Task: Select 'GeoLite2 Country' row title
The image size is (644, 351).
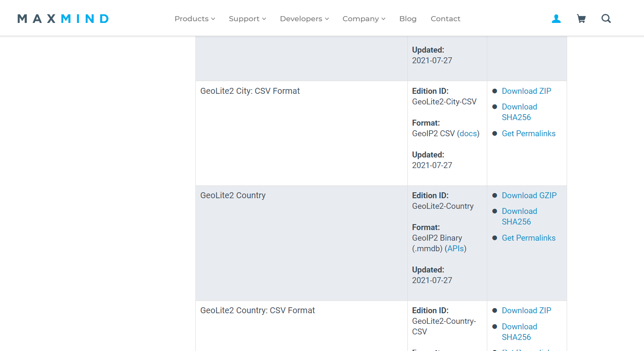Action: click(233, 195)
